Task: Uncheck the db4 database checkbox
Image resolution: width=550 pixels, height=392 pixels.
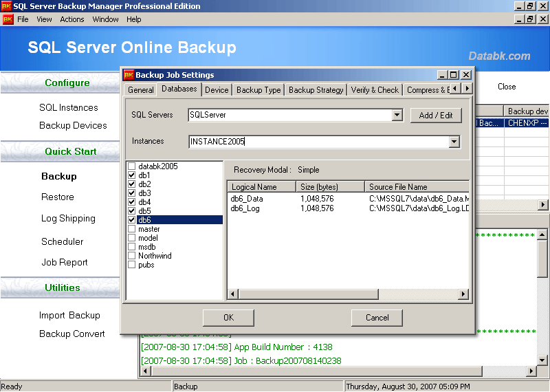Action: [x=132, y=202]
